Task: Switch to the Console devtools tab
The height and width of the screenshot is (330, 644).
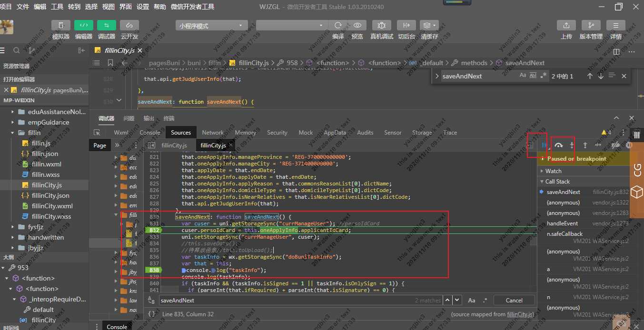Action: tap(150, 133)
